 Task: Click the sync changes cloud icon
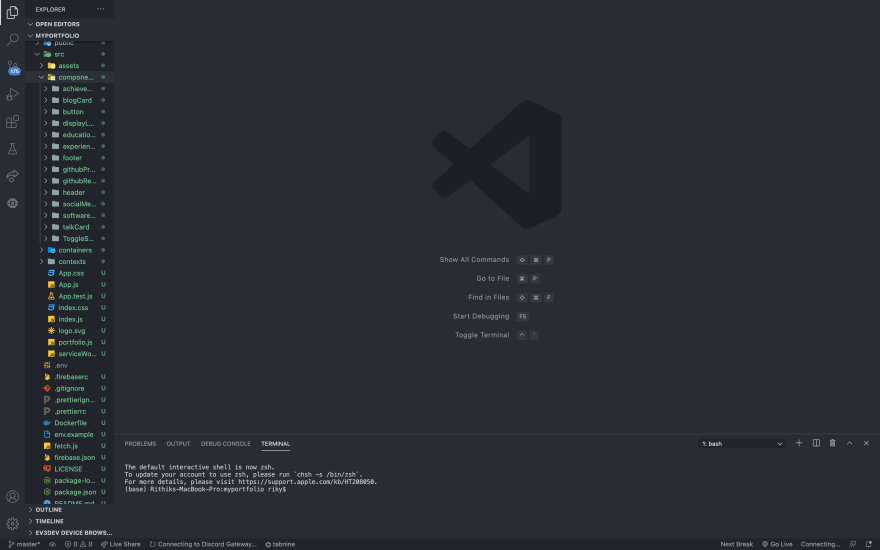53,544
